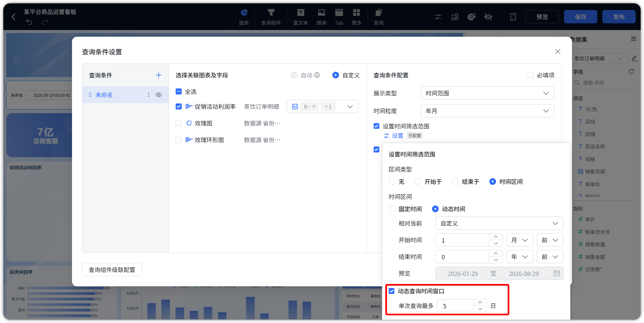Image resolution: width=644 pixels, height=323 pixels.
Task: Insert a chart from the 图表 toolbar icon
Action: (244, 17)
